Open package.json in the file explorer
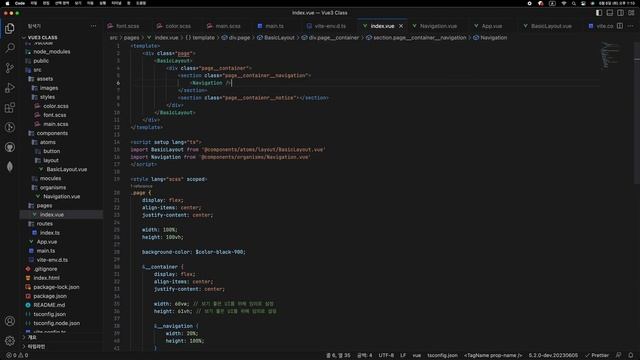 tap(50, 296)
